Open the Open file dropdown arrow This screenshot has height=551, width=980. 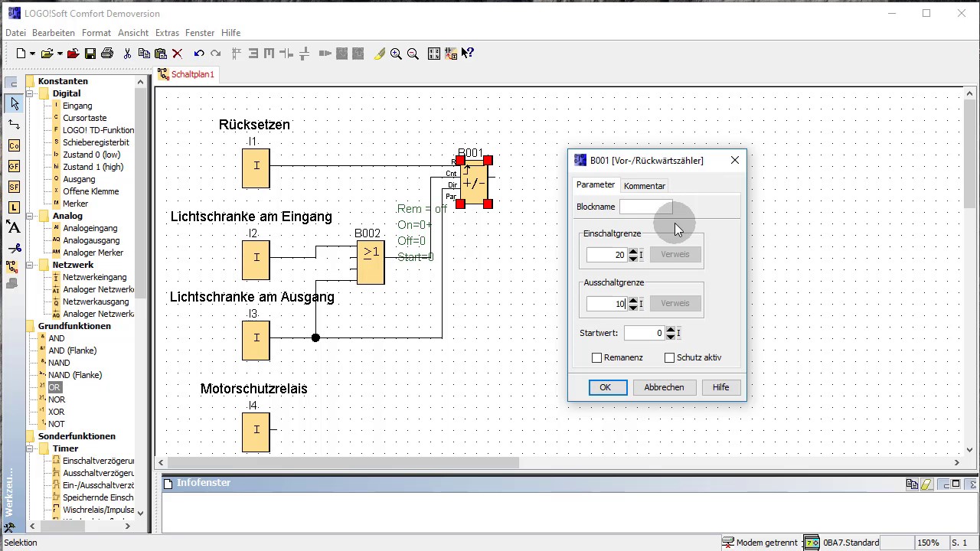60,54
